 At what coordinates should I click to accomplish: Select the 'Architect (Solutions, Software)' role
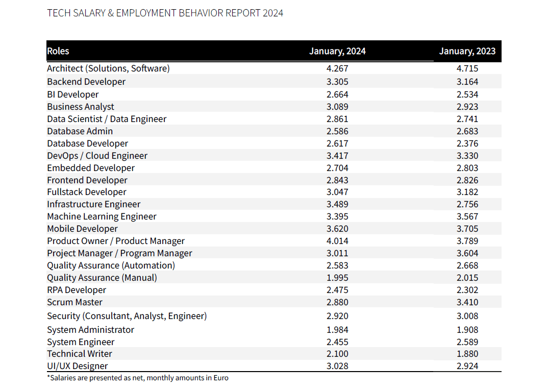click(108, 68)
